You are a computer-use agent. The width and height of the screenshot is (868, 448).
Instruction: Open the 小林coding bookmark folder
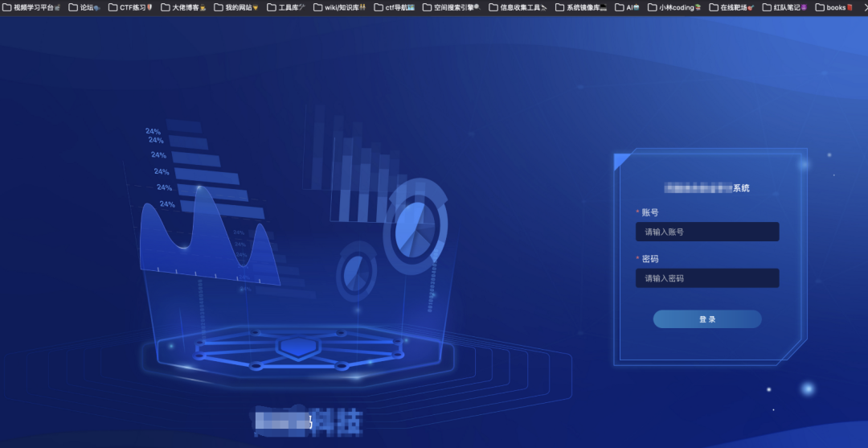pyautogui.click(x=674, y=8)
